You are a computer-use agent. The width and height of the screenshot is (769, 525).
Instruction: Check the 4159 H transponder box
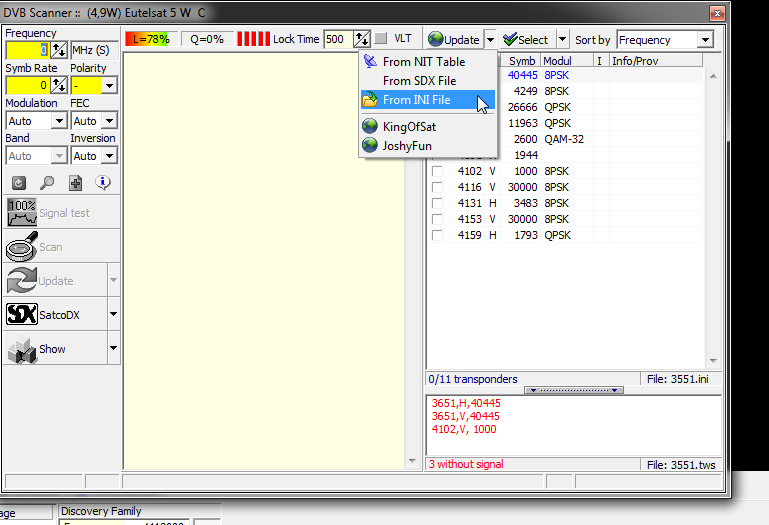click(437, 236)
